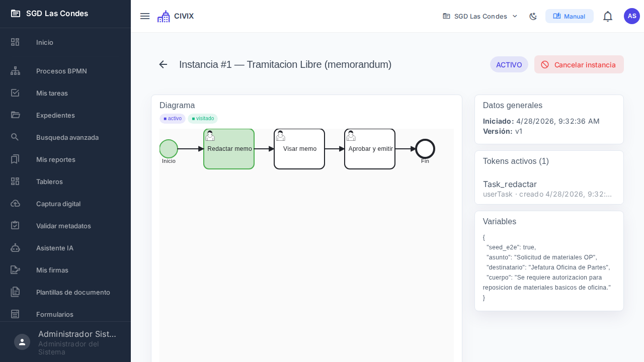Click the CIVIX building logo icon
The image size is (644, 362).
coord(164,16)
